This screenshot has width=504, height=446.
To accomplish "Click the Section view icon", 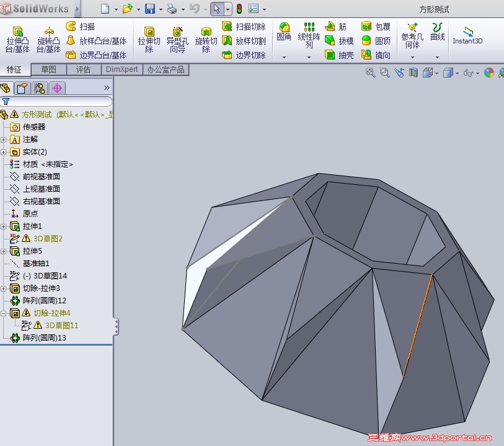I will coord(413,73).
